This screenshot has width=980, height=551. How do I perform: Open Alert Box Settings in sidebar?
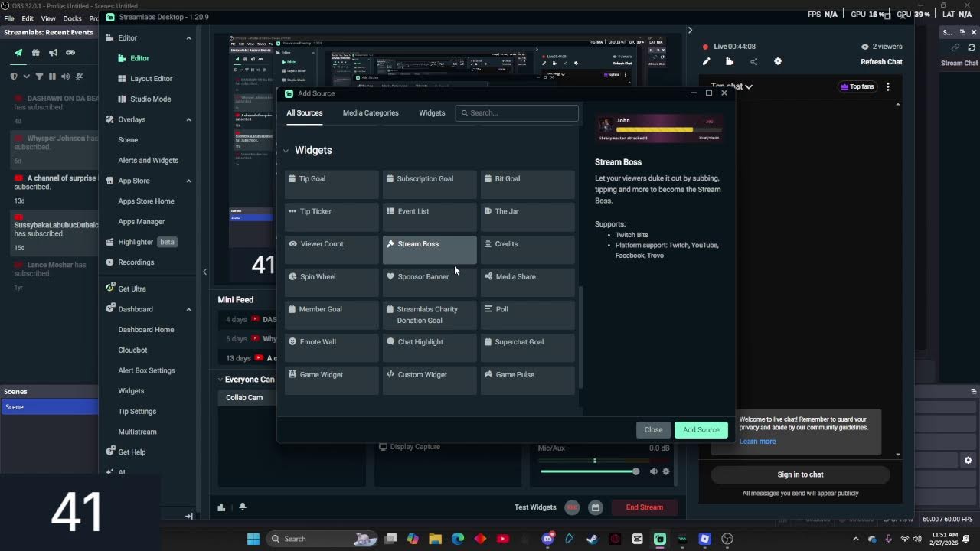[146, 370]
